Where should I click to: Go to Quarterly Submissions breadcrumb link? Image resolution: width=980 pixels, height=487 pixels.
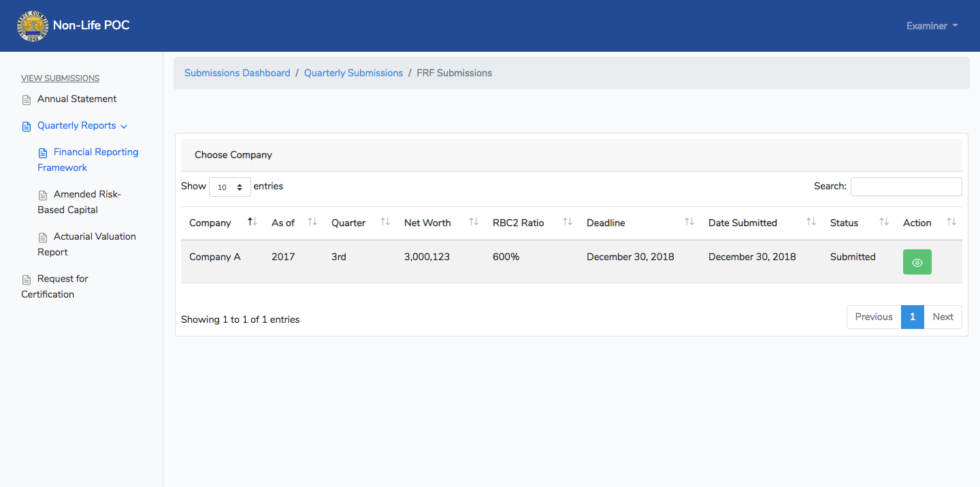(x=353, y=73)
